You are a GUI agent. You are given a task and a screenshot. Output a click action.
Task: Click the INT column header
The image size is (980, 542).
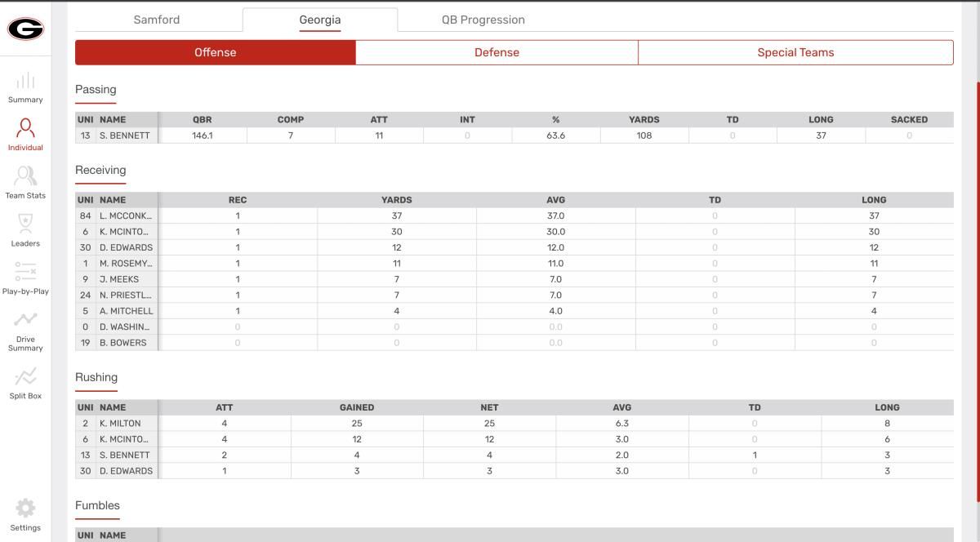(x=467, y=119)
